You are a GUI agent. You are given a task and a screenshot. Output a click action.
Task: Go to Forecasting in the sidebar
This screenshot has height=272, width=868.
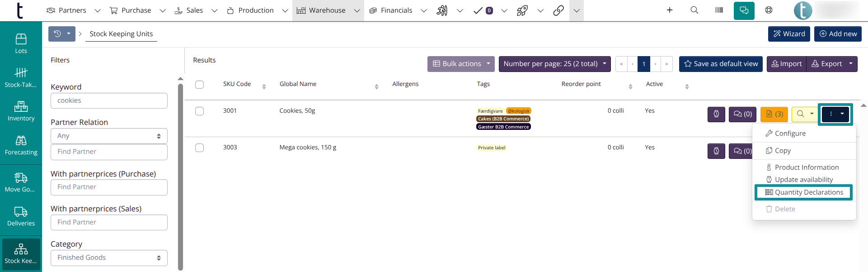click(x=21, y=145)
